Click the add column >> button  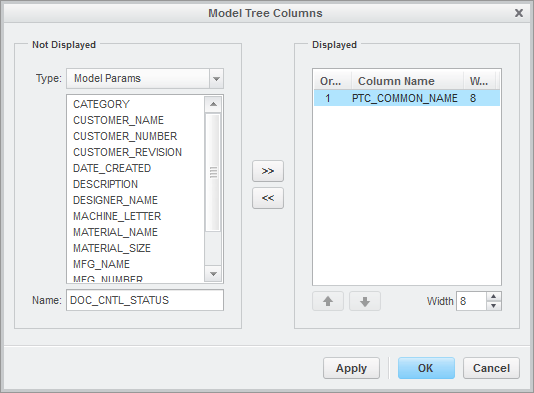tap(268, 171)
